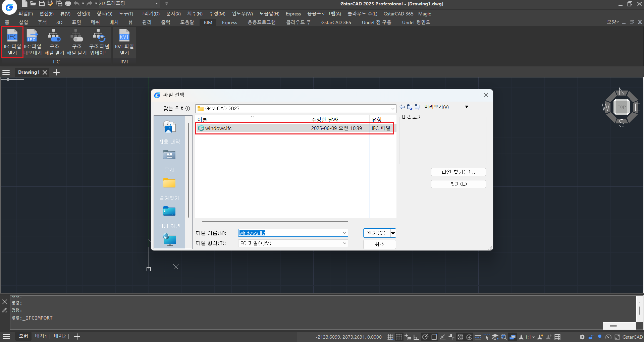
Task: Click the dropdown arrow beside 열기(O) button
Action: (393, 233)
